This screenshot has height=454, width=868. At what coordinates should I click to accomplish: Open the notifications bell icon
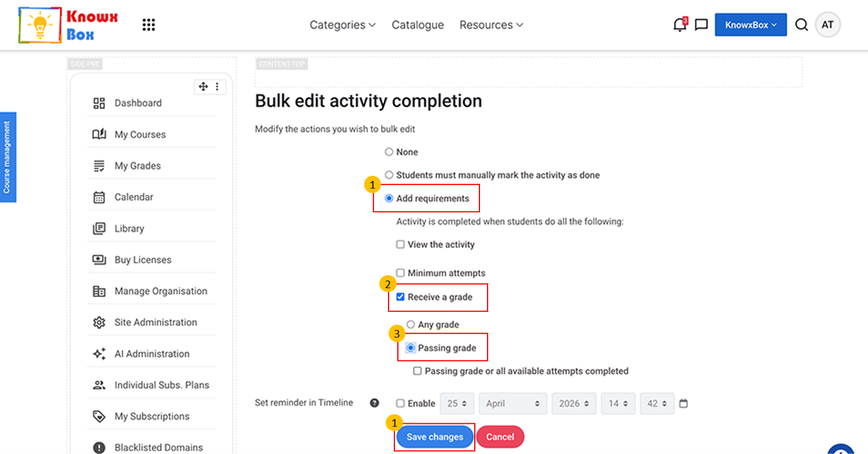(x=680, y=24)
